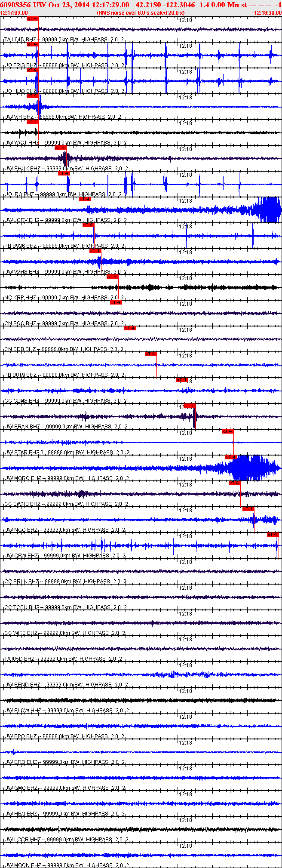Select the TA L04D BHZ station label
282x868 pixels.
20,40
